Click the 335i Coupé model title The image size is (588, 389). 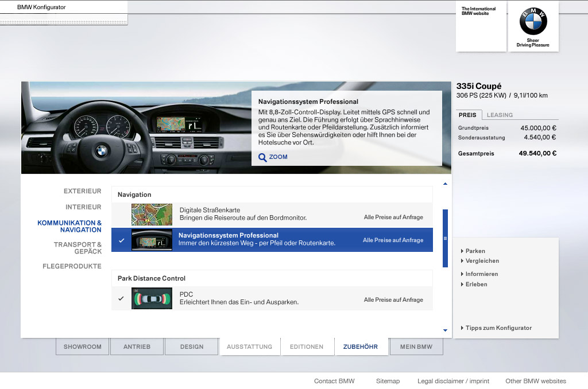pos(478,86)
